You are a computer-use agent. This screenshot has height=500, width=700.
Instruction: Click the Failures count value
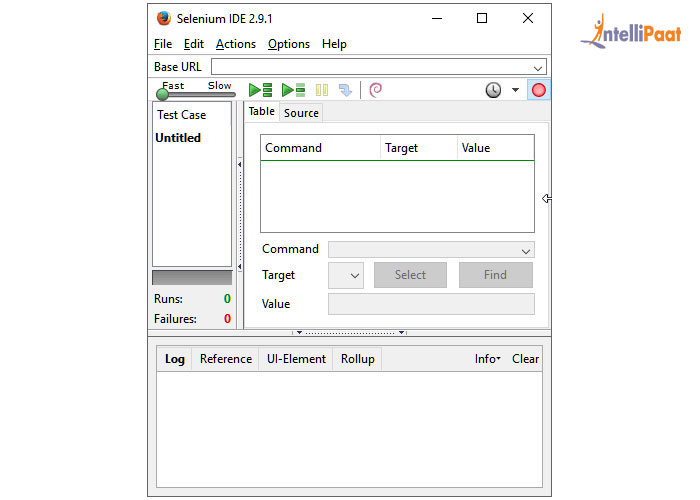[227, 319]
